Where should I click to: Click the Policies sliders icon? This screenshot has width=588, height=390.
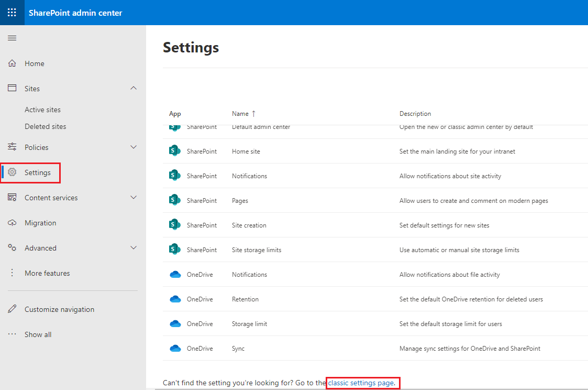pyautogui.click(x=12, y=147)
